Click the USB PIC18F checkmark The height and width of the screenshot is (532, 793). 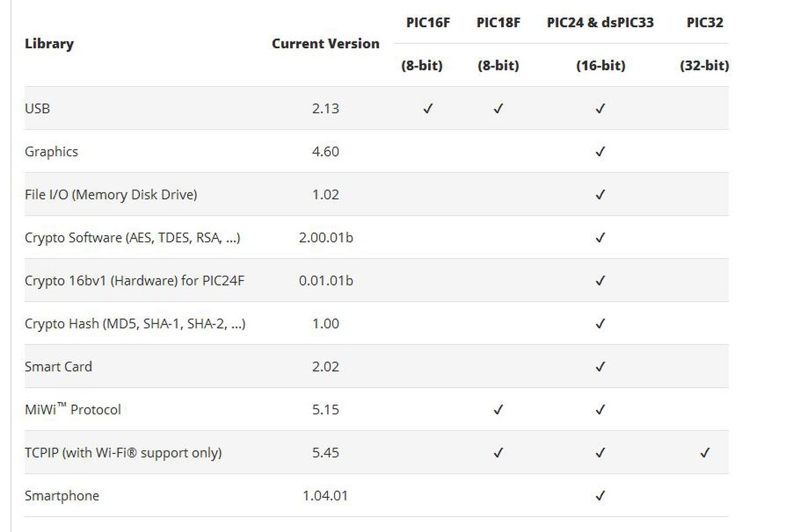coord(498,109)
